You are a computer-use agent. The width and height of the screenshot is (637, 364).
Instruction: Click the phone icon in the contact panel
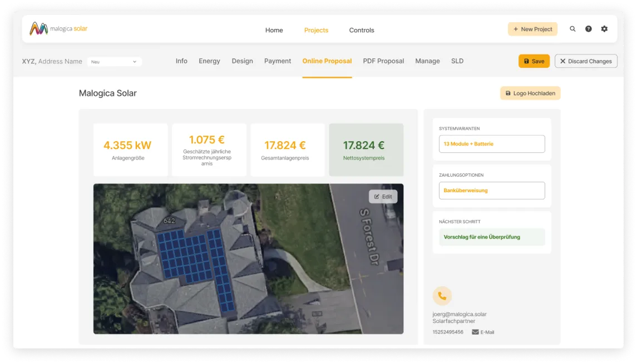coord(442,296)
